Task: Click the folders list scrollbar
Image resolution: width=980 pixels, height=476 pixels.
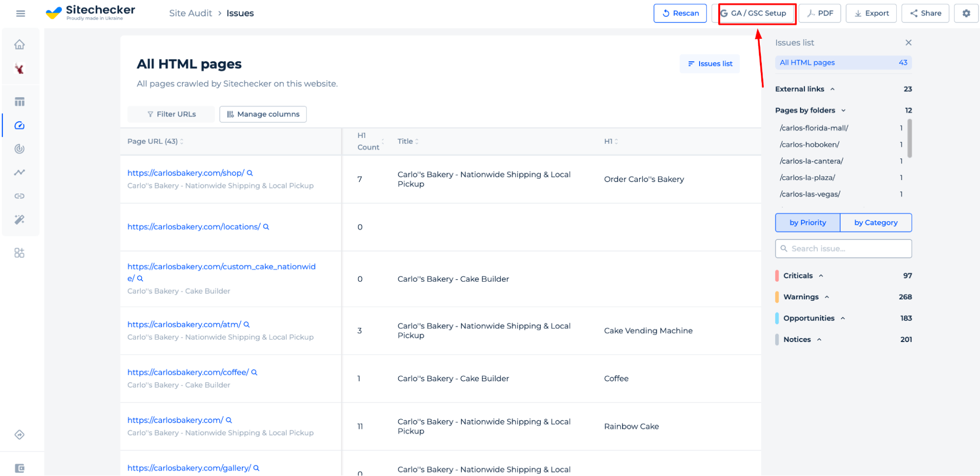Action: 909,138
